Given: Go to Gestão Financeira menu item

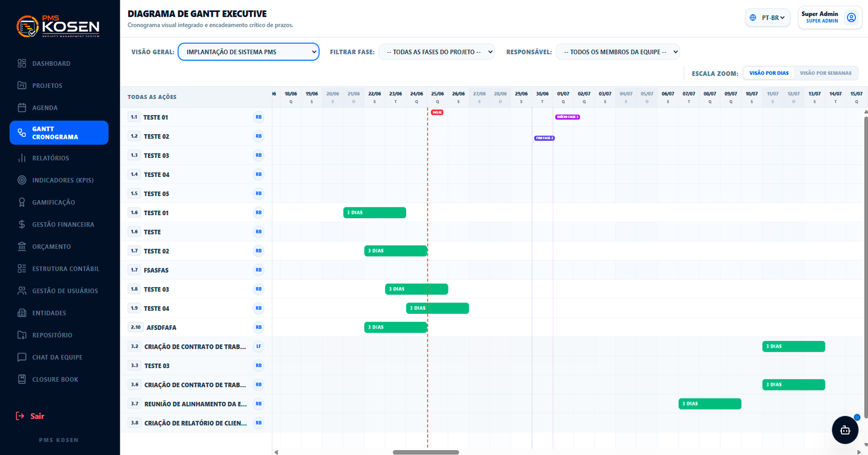Looking at the screenshot, I should pyautogui.click(x=59, y=224).
